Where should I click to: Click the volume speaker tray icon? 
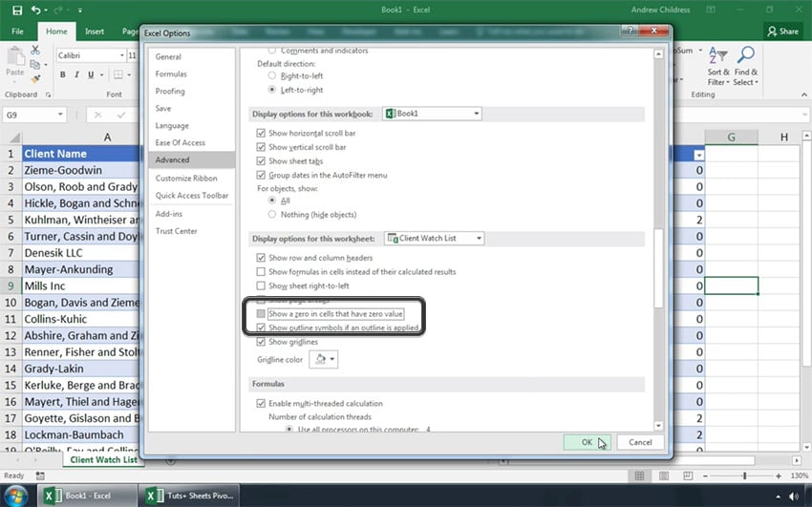[793, 496]
